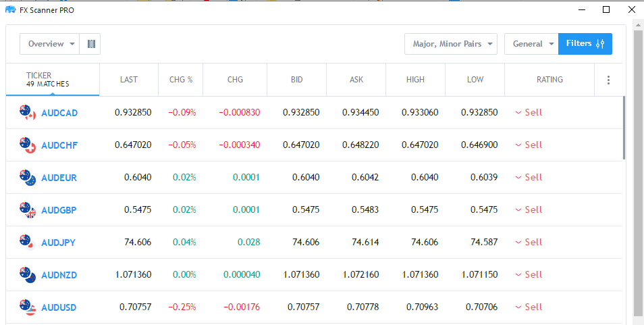Click the AUDGBP currency flag icon

[28, 210]
